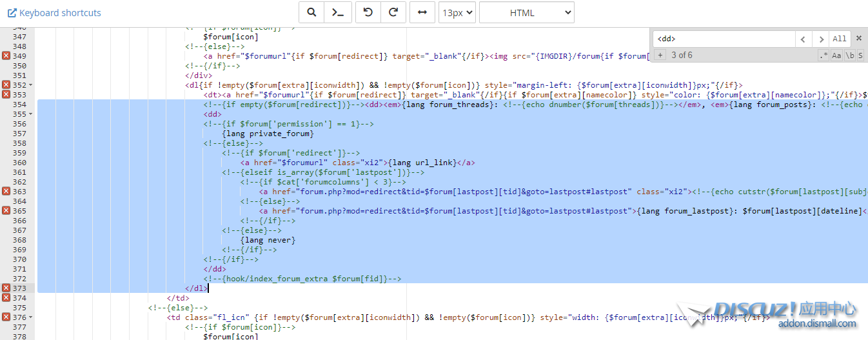Collapse the code fold at line 355
868x340 pixels.
31,114
